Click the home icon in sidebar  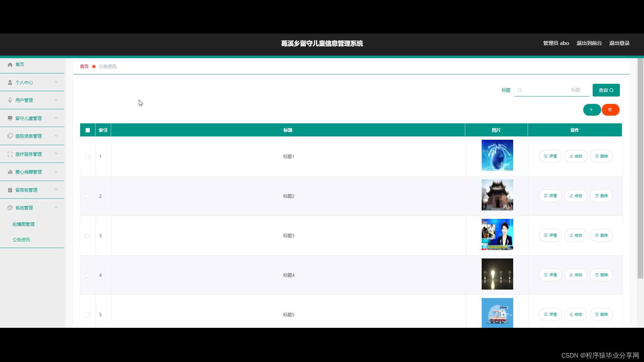(10, 64)
